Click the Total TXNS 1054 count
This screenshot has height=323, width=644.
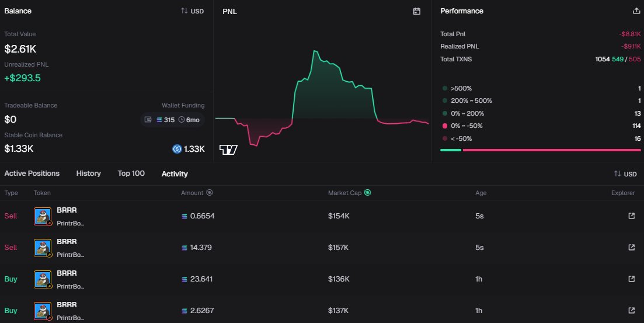point(602,59)
